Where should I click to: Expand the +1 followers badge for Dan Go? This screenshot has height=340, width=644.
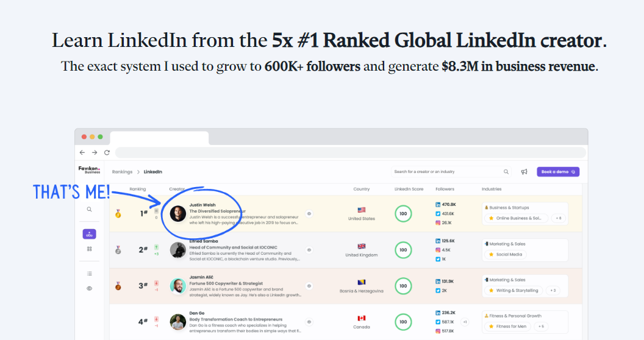coord(465,322)
